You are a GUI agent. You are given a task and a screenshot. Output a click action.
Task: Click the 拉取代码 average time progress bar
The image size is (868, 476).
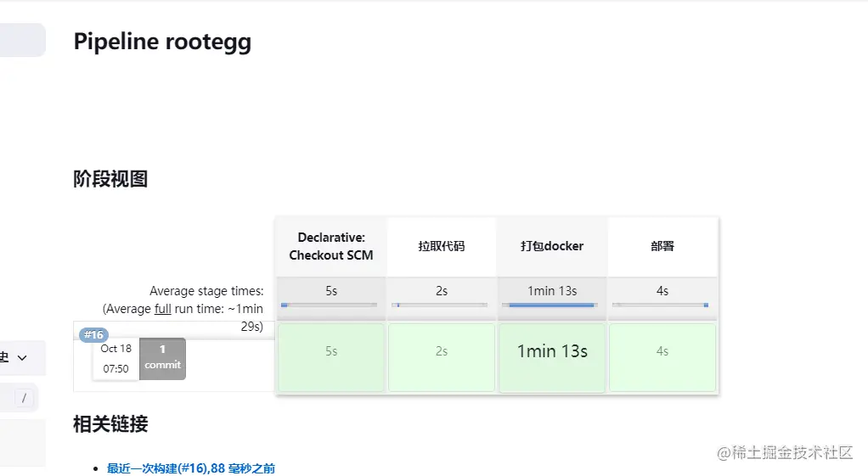(440, 305)
